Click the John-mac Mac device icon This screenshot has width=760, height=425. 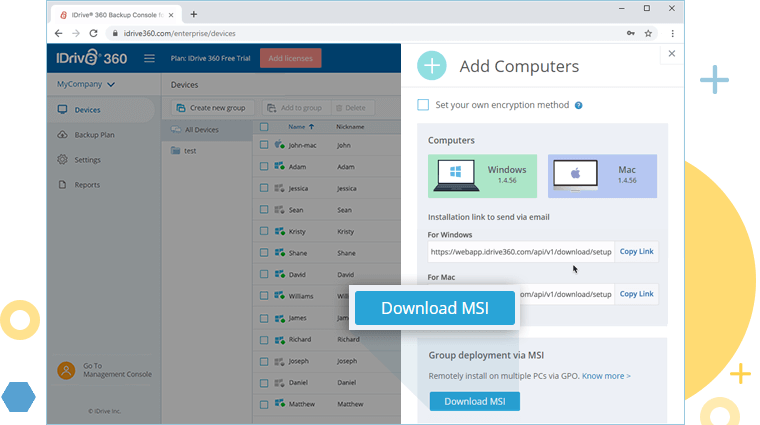[280, 144]
